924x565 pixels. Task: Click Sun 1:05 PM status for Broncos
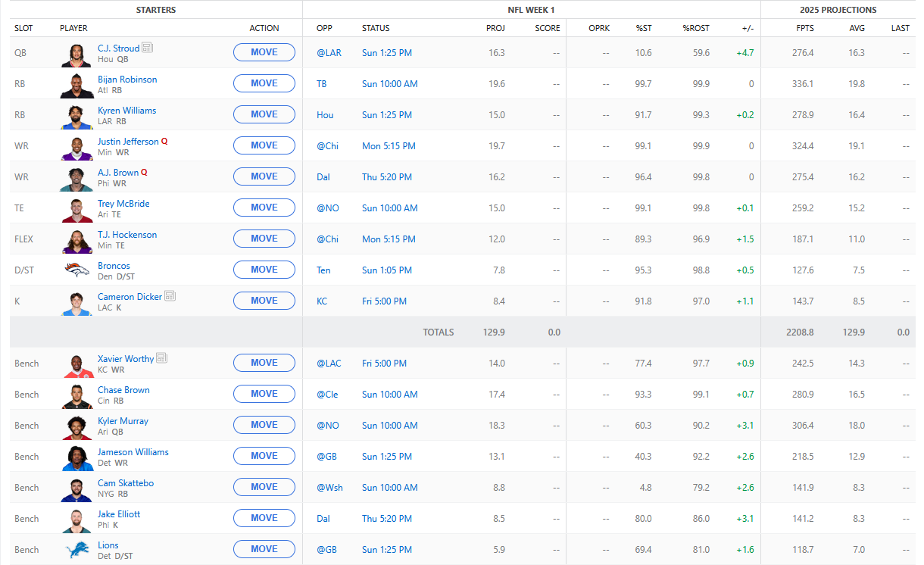tap(387, 270)
